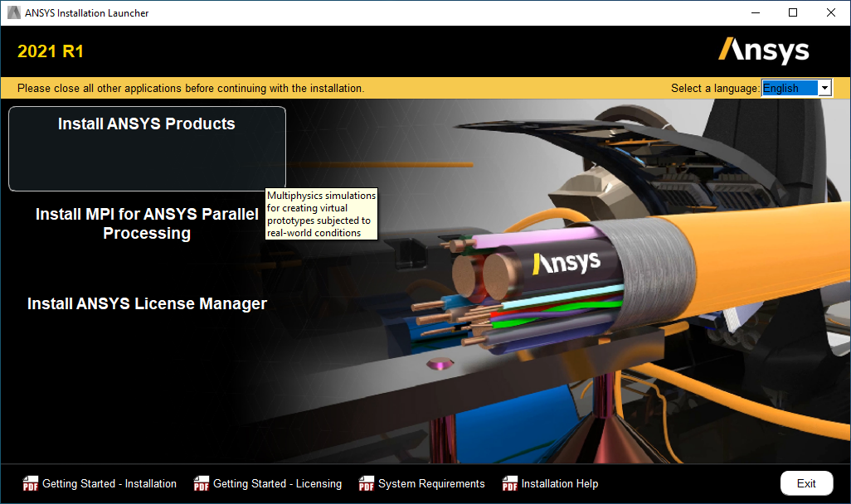Exit the installation launcher
Screen dimensions: 851x504
(805, 483)
